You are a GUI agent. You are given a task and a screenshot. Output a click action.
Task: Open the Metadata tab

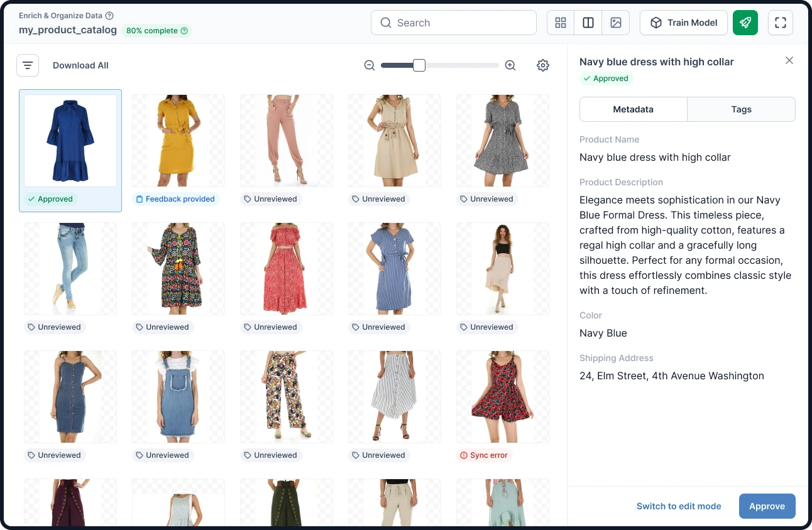[x=634, y=109]
